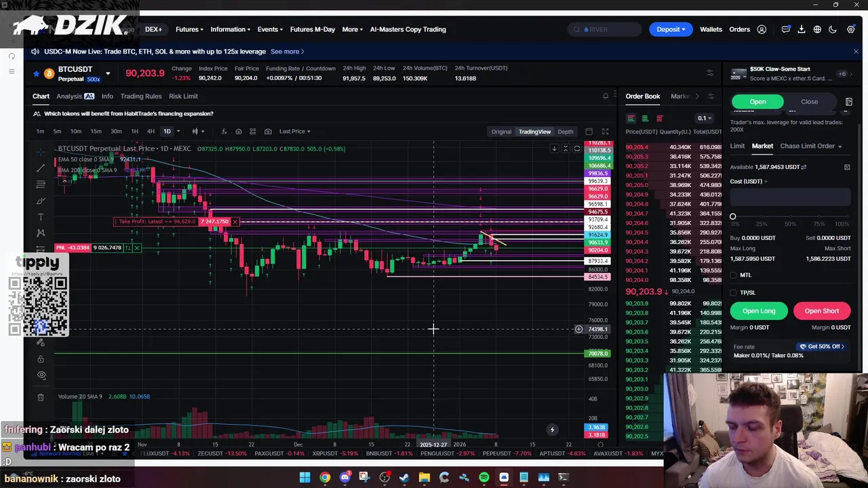Show asks-only red order book view
This screenshot has height=488, width=868.
coord(659,119)
